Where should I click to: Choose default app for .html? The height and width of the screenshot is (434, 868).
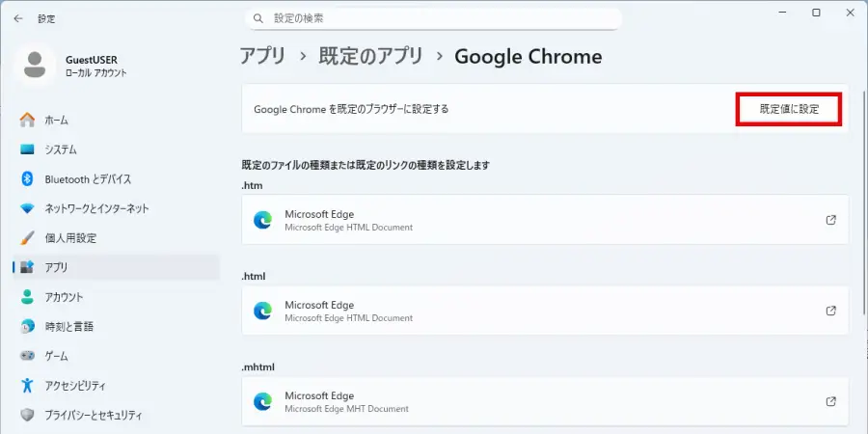point(545,311)
